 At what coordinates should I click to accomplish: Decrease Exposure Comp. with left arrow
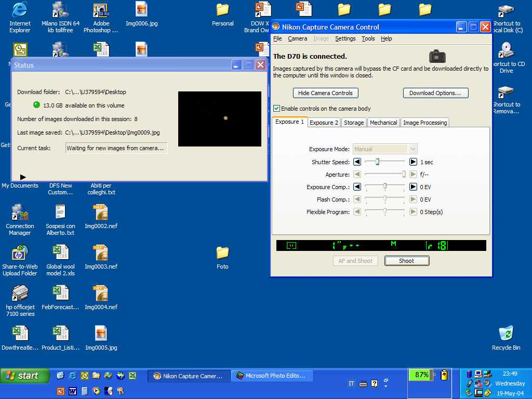(x=357, y=187)
